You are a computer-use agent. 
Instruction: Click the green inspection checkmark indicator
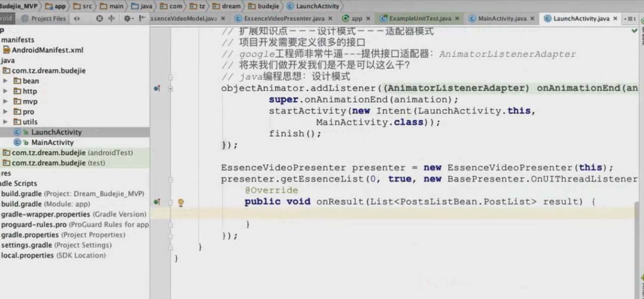click(634, 31)
